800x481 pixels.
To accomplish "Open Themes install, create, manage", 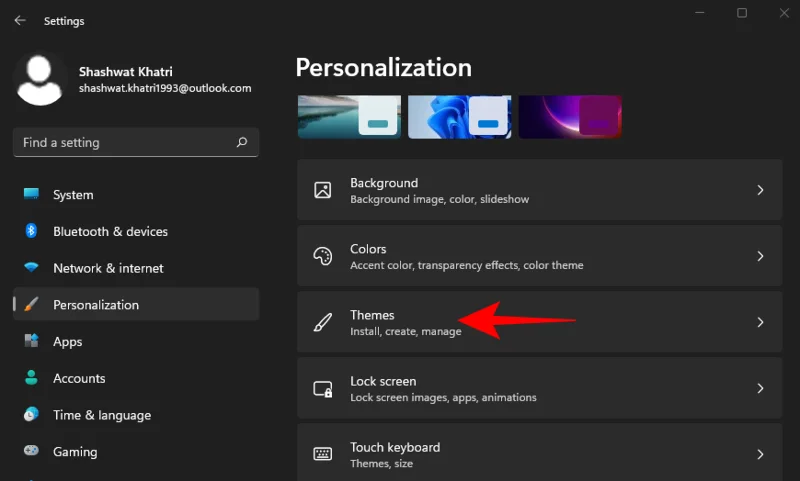I will (x=539, y=322).
